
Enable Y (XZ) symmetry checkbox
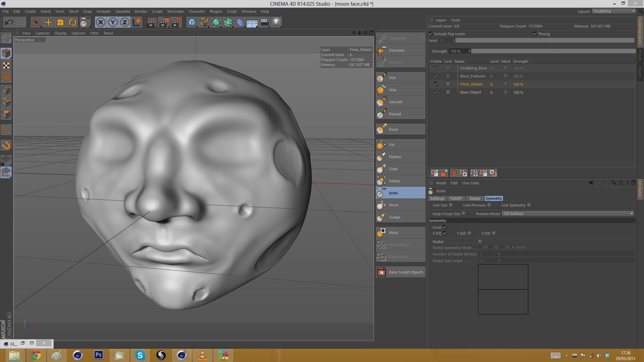(x=470, y=233)
